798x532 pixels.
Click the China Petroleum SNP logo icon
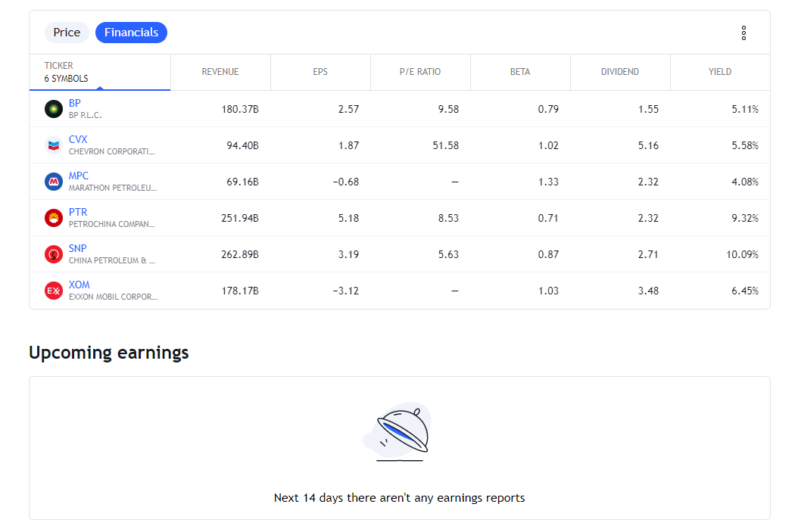click(x=54, y=254)
